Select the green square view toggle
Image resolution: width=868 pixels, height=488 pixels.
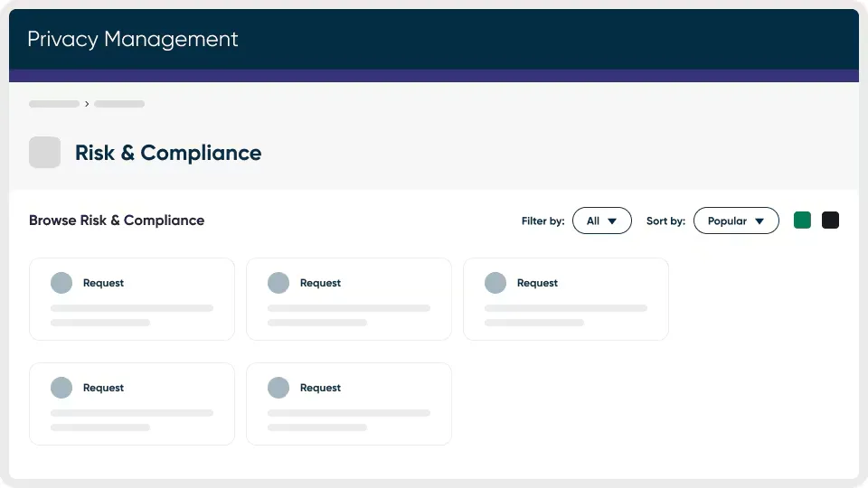coord(802,220)
